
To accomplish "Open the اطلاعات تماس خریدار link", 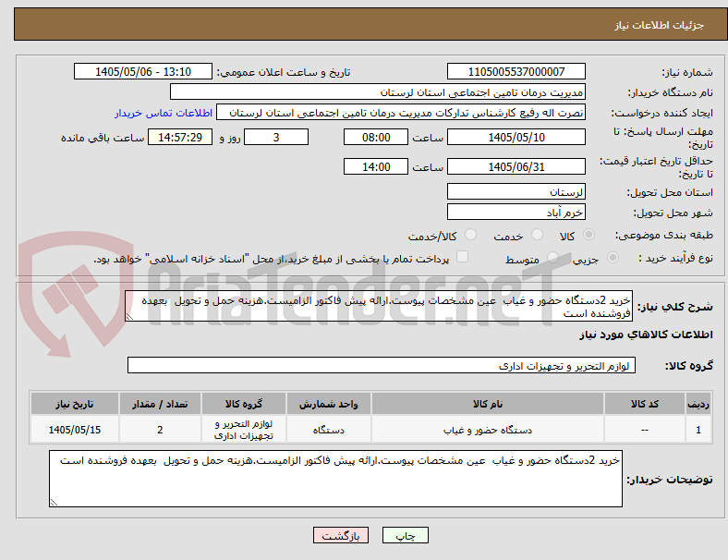I will [164, 113].
